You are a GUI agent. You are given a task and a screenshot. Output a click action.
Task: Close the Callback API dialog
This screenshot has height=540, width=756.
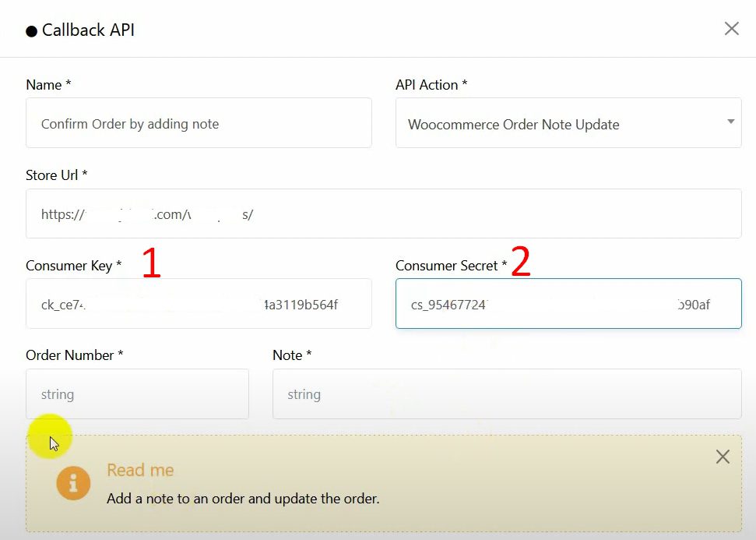(x=731, y=29)
